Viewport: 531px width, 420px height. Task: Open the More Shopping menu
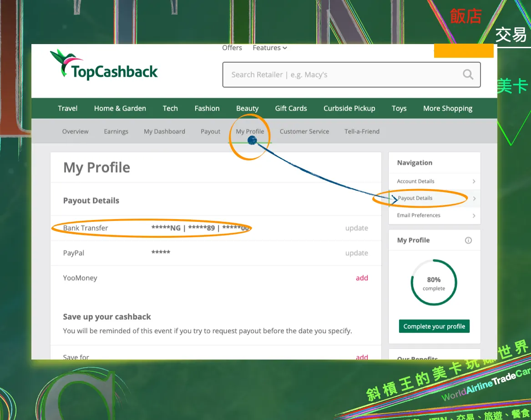point(448,108)
